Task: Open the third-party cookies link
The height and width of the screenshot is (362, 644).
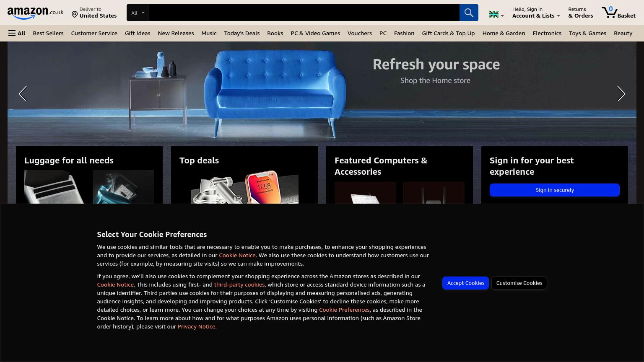Action: pyautogui.click(x=239, y=284)
